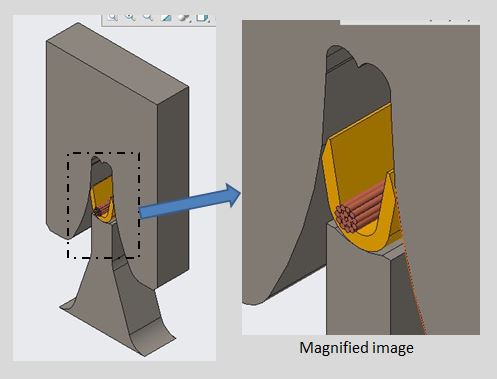Select the "Magnified image" caption text
This screenshot has width=497, height=379.
356,348
